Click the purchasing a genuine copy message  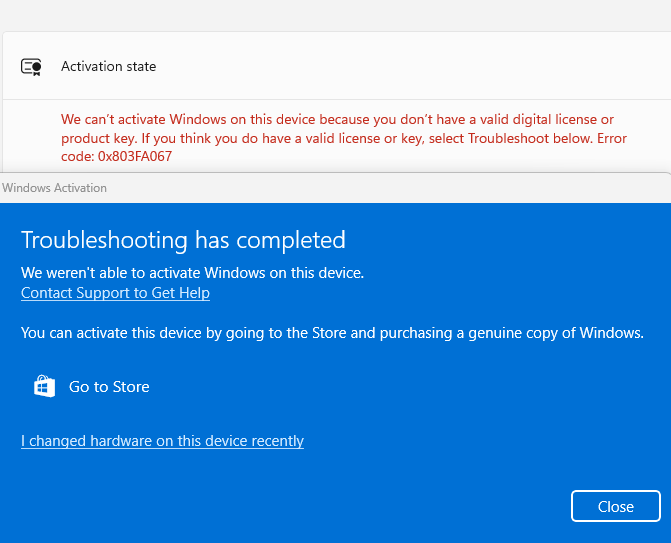332,333
